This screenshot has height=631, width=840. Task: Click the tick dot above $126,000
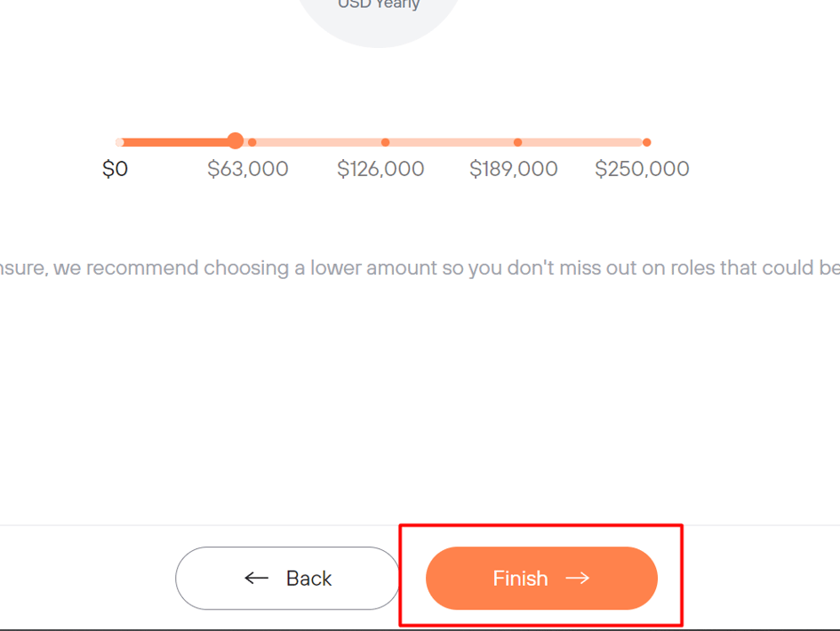point(385,141)
